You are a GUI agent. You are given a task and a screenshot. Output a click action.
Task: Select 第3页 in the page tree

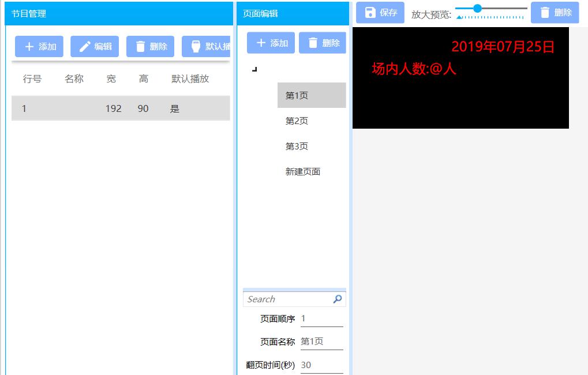(x=296, y=146)
